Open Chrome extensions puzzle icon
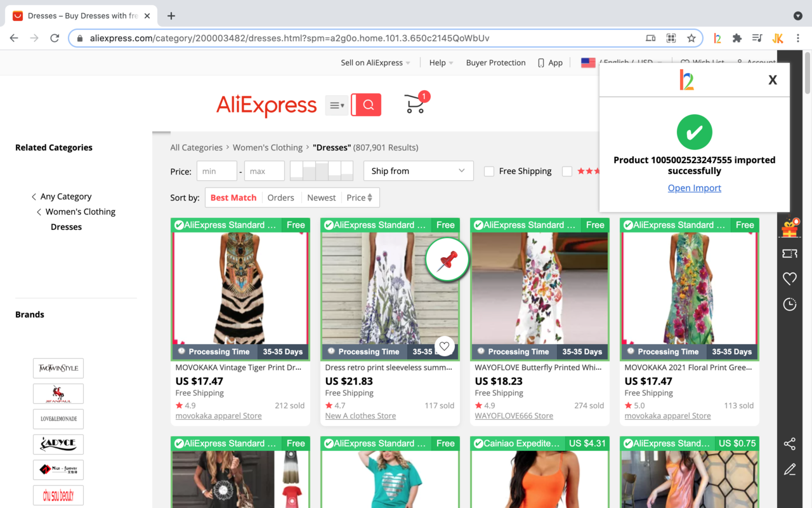The height and width of the screenshot is (508, 812). [737, 38]
